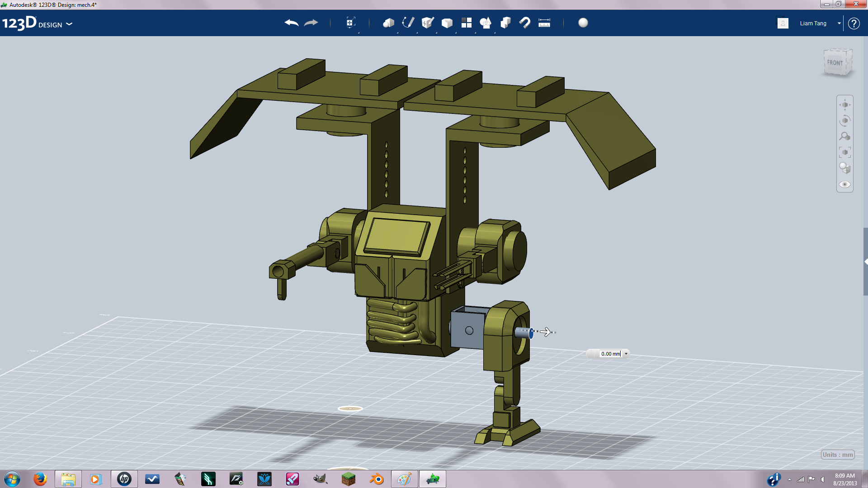Screen dimensions: 868x488
Task: Switch the perspective/orthographic view mode
Action: pos(845,168)
